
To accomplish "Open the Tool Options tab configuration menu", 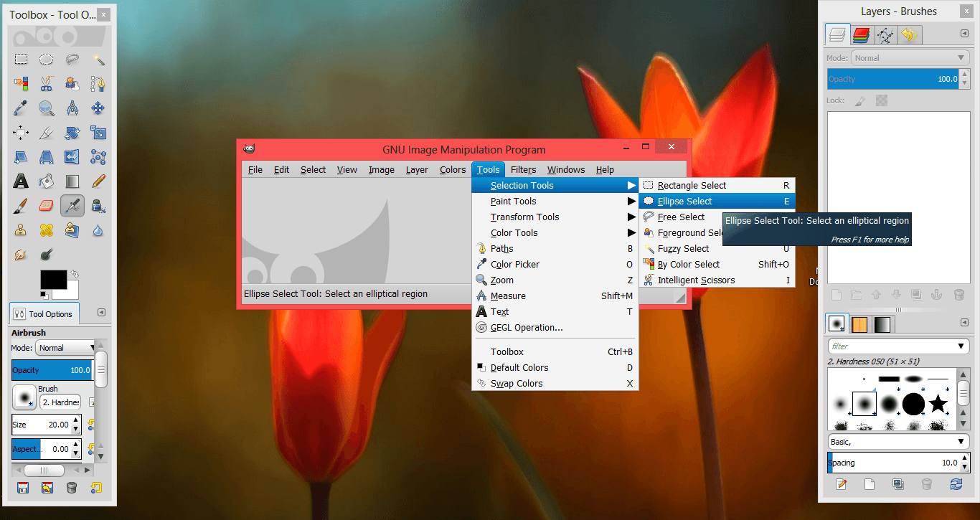I will point(101,313).
